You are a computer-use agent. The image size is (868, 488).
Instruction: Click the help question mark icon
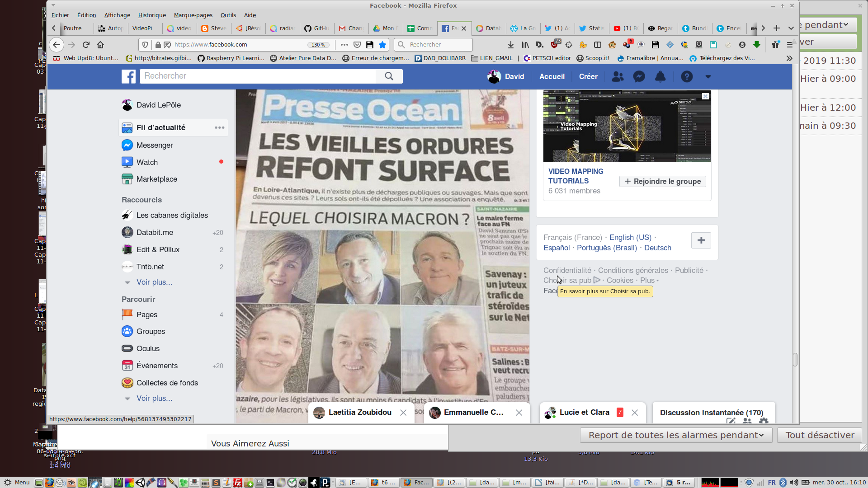click(x=687, y=77)
